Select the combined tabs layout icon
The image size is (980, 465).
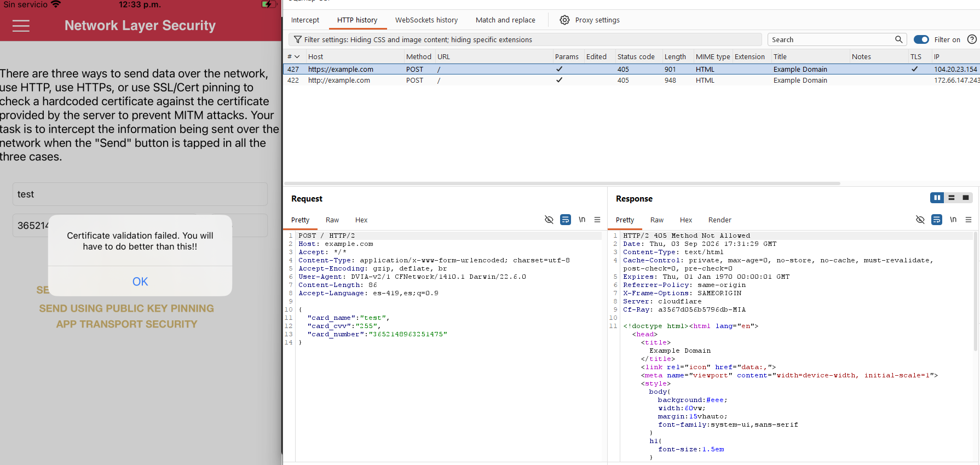coord(966,198)
